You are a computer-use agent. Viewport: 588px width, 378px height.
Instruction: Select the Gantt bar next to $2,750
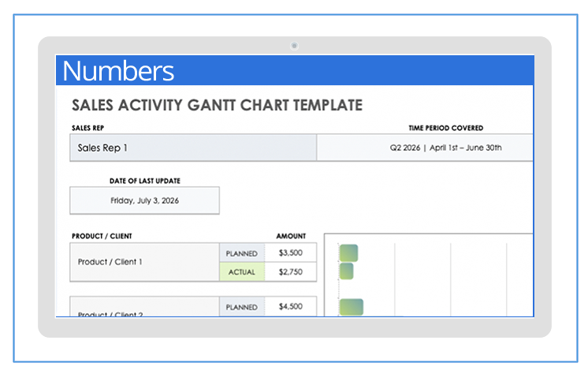[x=347, y=271]
